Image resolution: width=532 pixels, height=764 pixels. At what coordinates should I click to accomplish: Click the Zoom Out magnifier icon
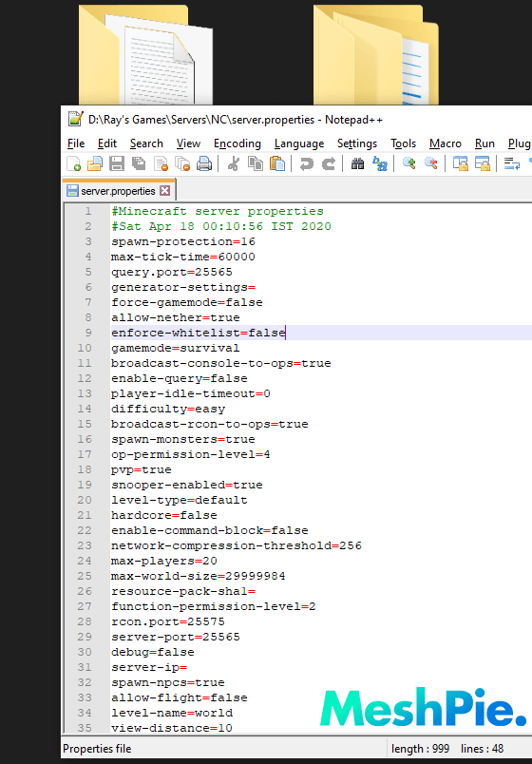click(x=430, y=163)
